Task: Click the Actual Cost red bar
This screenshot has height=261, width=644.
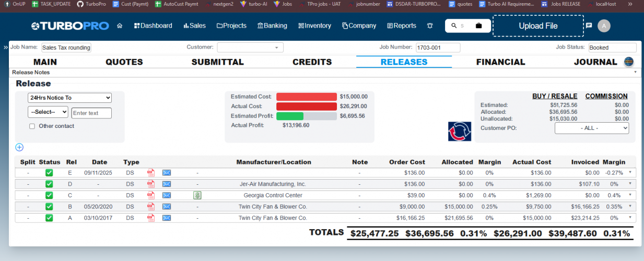Action: pyautogui.click(x=307, y=106)
